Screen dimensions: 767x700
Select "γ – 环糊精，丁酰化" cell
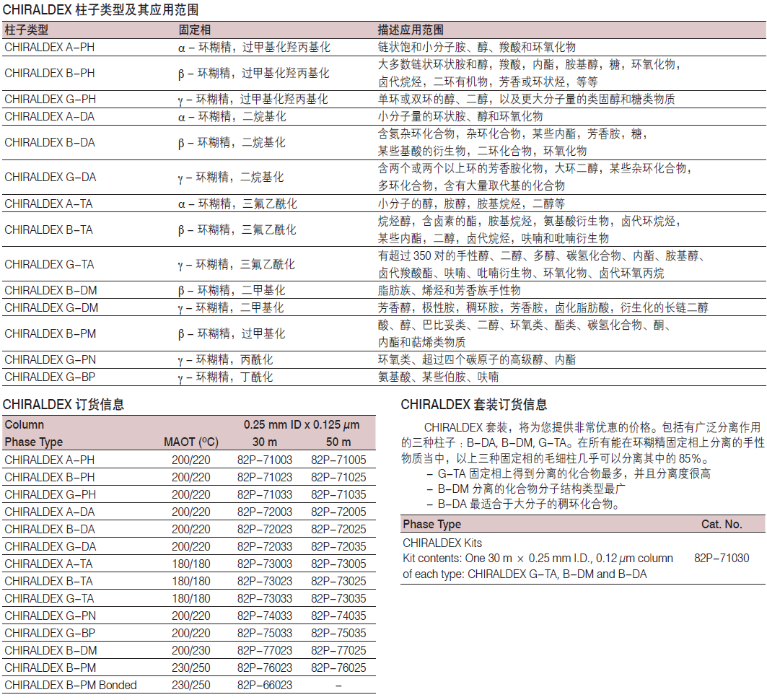point(225,377)
